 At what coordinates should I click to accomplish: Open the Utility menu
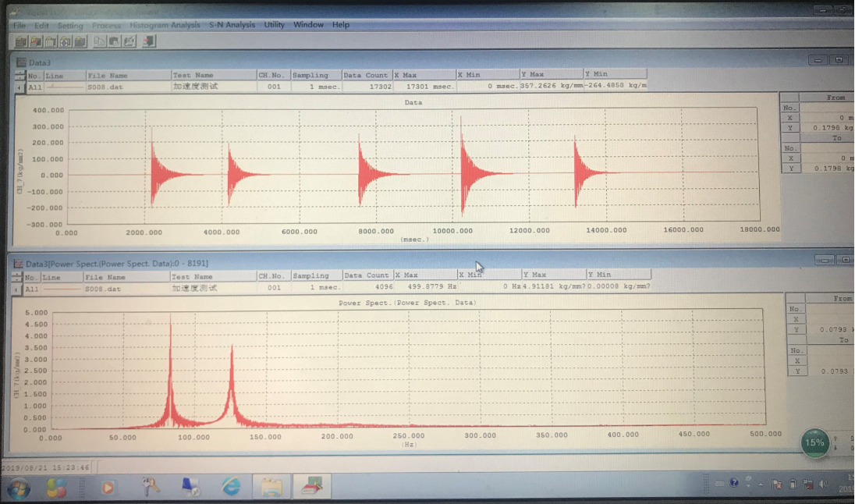click(x=274, y=25)
